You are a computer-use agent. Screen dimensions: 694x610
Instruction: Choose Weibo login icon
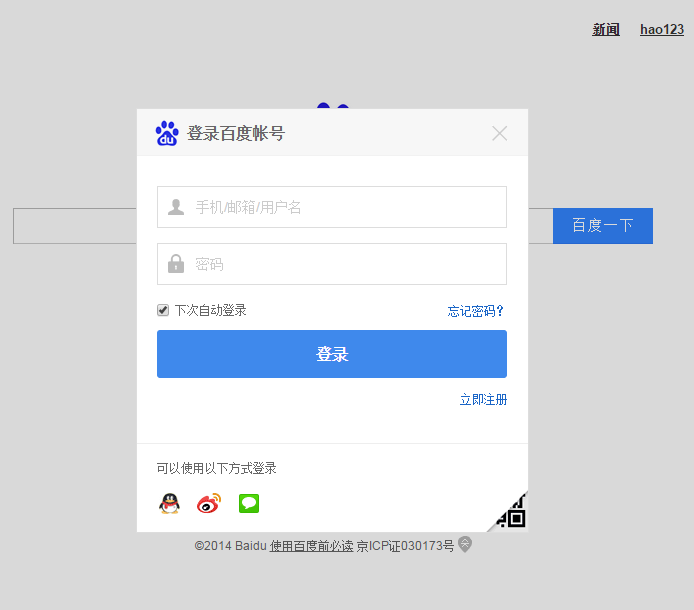coord(208,504)
